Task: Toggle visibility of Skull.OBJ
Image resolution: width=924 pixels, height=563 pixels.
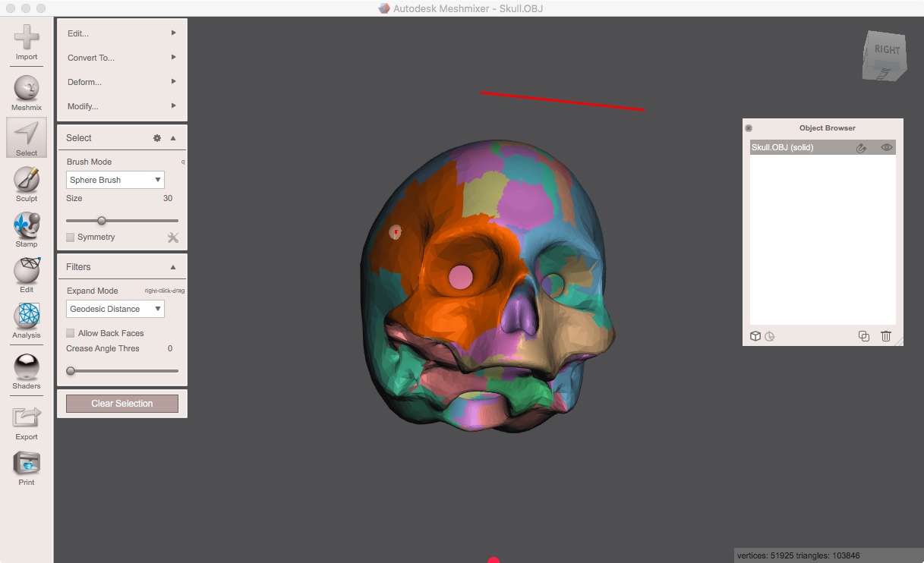Action: coord(886,147)
